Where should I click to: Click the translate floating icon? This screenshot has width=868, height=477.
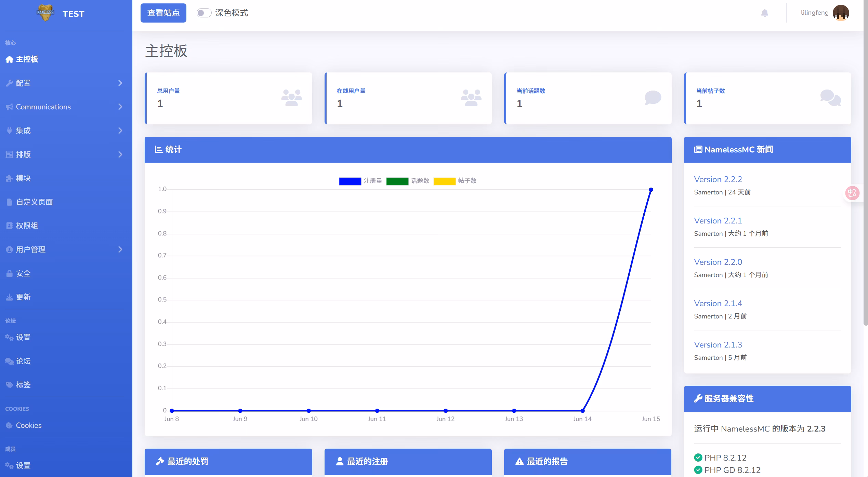click(852, 193)
